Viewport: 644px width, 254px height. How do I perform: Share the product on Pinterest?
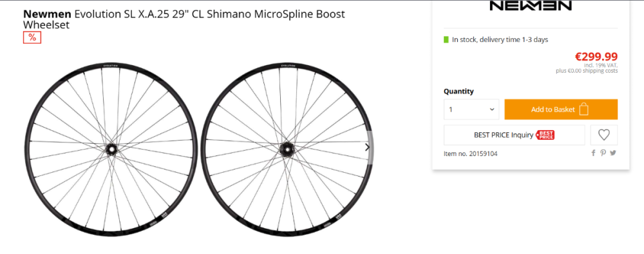[x=603, y=153]
